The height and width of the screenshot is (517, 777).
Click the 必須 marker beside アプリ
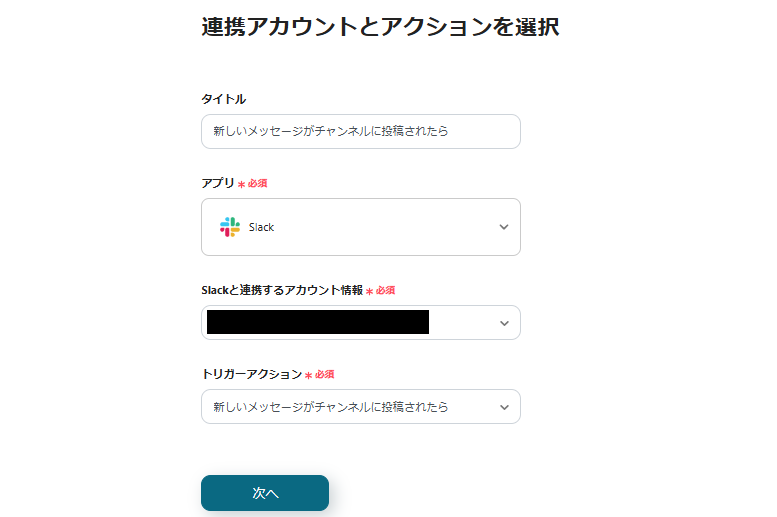(x=257, y=184)
